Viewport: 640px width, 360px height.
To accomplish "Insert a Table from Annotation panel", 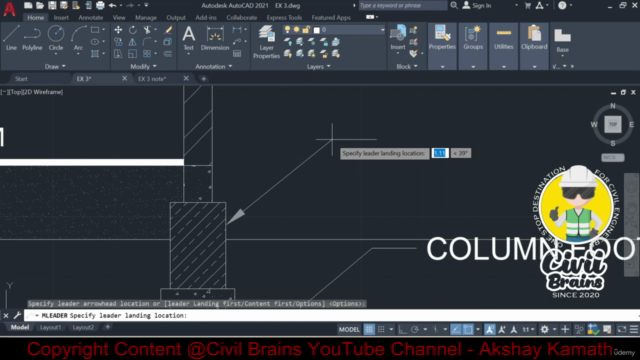I will [237, 53].
